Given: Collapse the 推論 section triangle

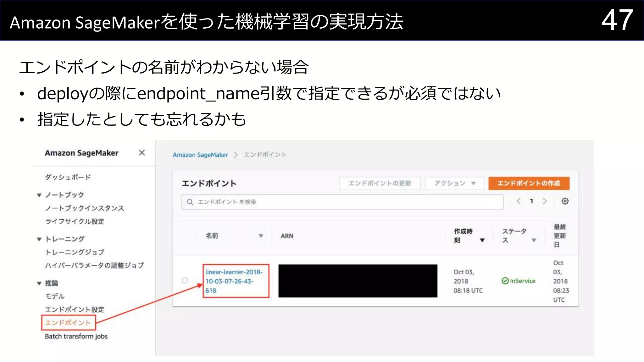Looking at the screenshot, I should 39,283.
